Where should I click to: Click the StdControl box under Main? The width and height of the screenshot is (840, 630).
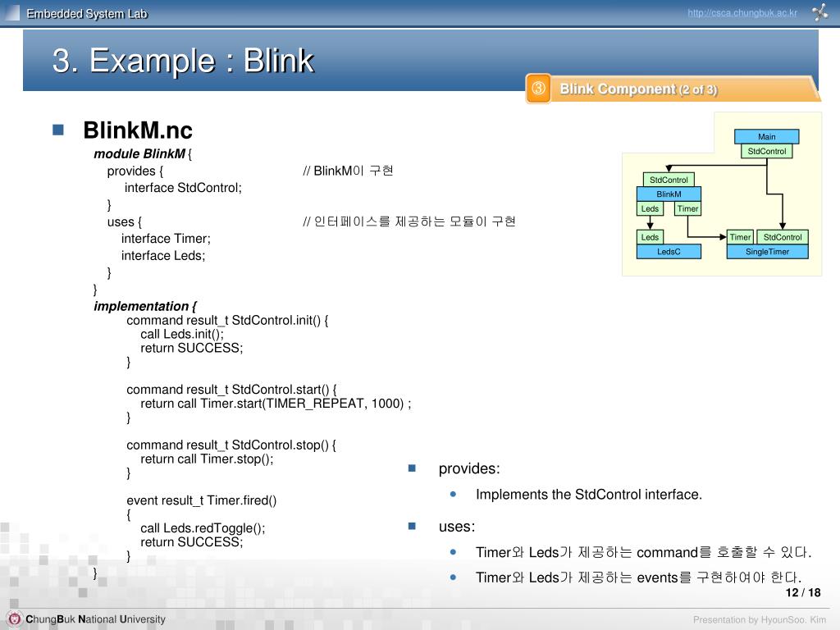(x=766, y=151)
